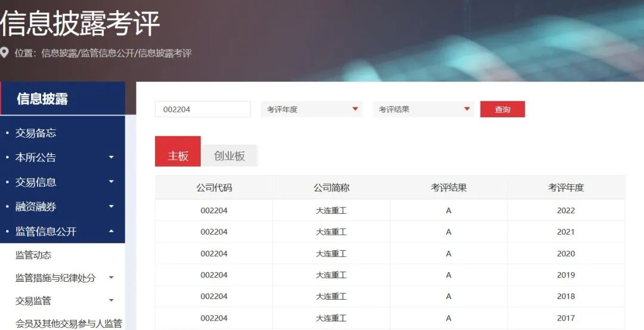Click 交易信息 sidebar menu item
This screenshot has width=644, height=330.
(x=36, y=182)
